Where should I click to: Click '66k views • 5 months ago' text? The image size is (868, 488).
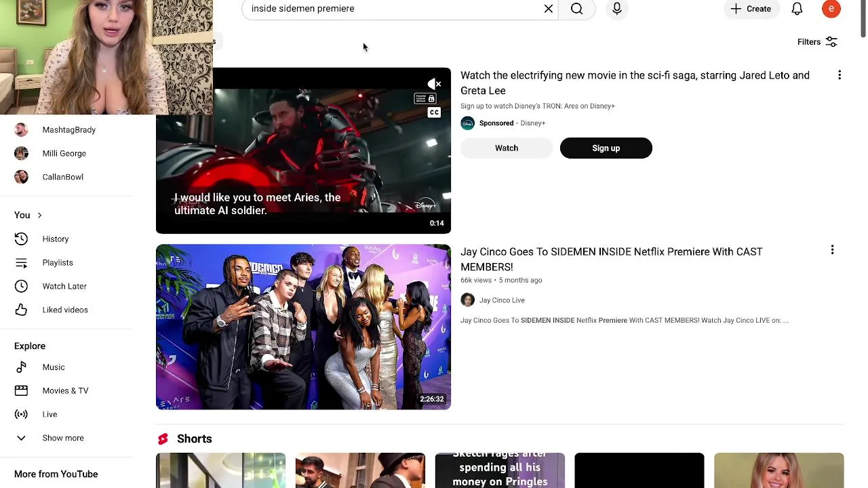pos(501,280)
